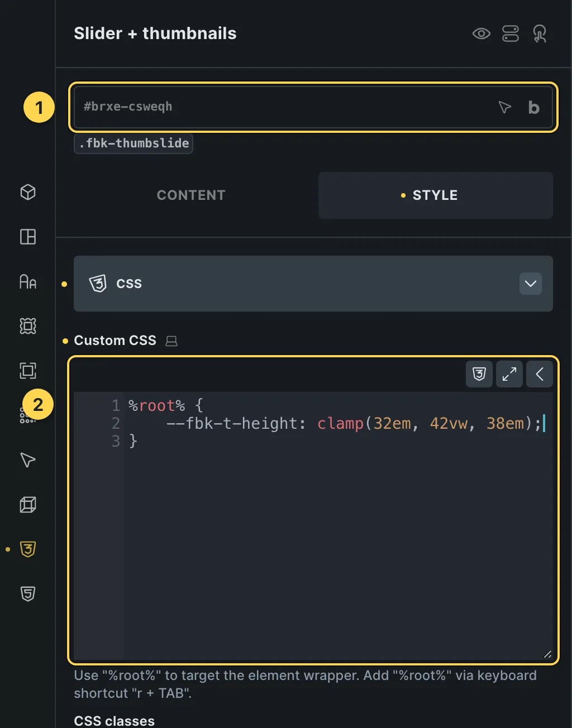
Task: Open the 3D transform box icon in sidebar
Action: click(28, 505)
